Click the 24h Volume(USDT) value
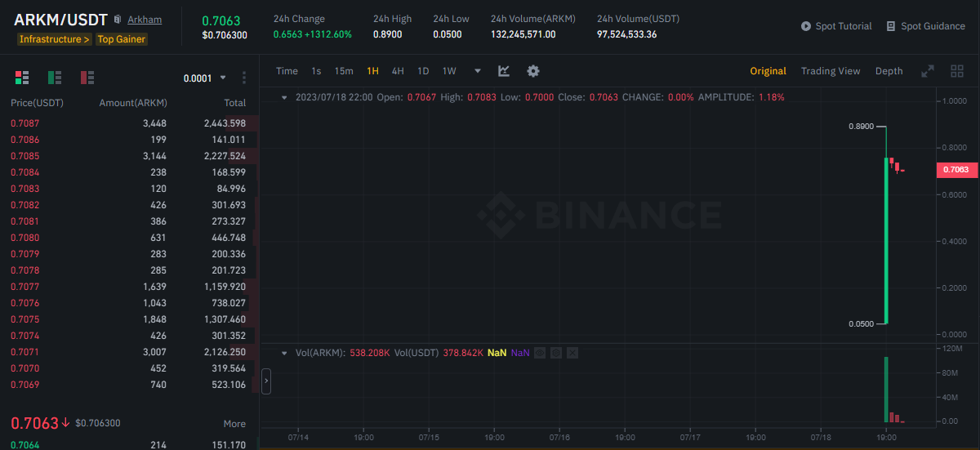 coord(627,34)
